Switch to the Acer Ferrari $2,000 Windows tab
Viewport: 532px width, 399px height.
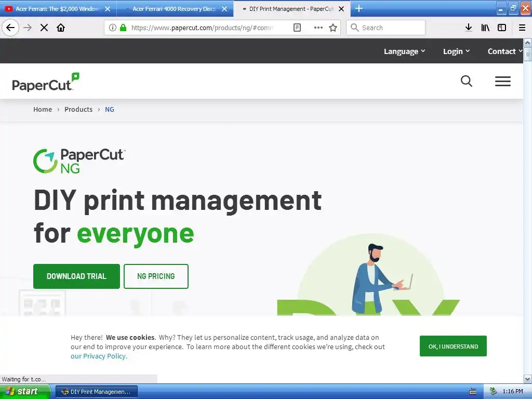point(58,9)
